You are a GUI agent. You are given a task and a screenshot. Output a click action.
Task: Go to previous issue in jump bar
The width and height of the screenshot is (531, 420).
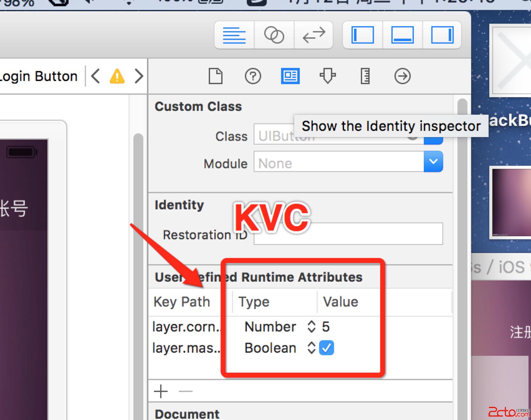click(96, 76)
